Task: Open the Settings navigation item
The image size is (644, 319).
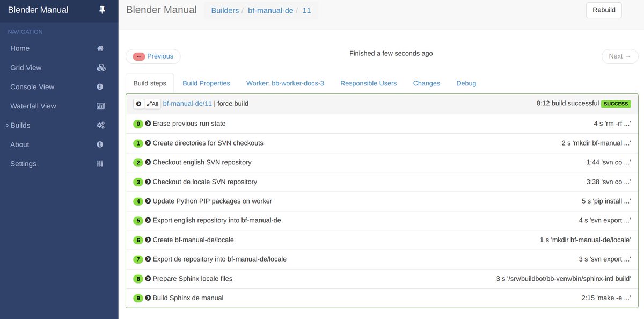Action: pos(59,164)
